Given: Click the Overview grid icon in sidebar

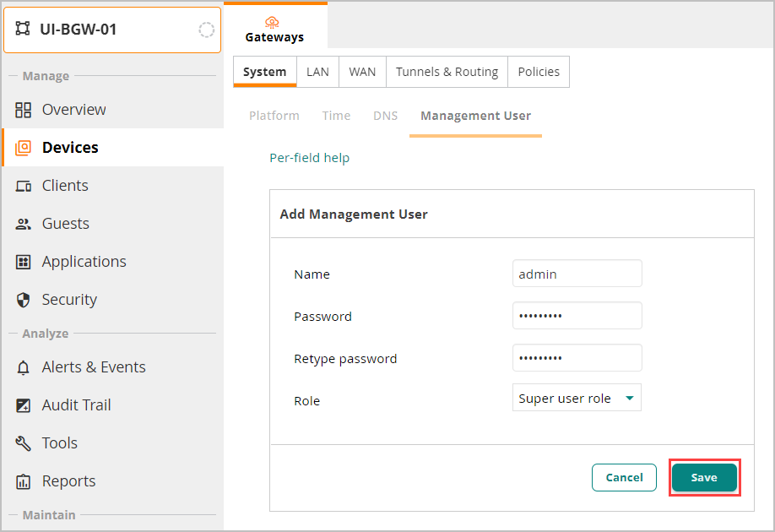Looking at the screenshot, I should 24,110.
